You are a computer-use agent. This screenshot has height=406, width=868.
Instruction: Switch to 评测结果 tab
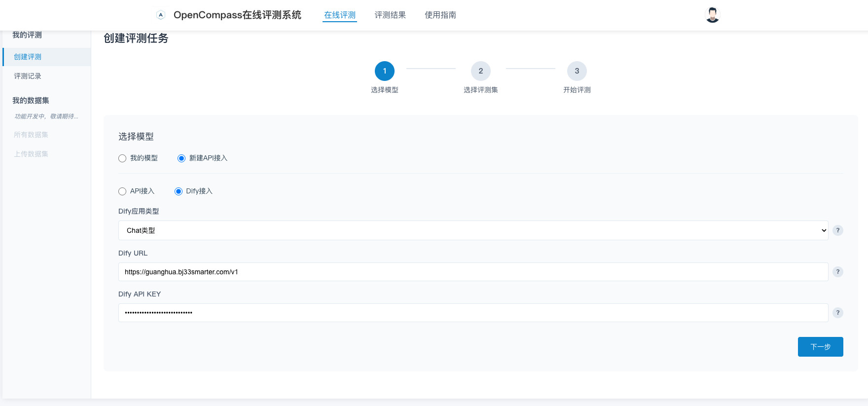[390, 15]
